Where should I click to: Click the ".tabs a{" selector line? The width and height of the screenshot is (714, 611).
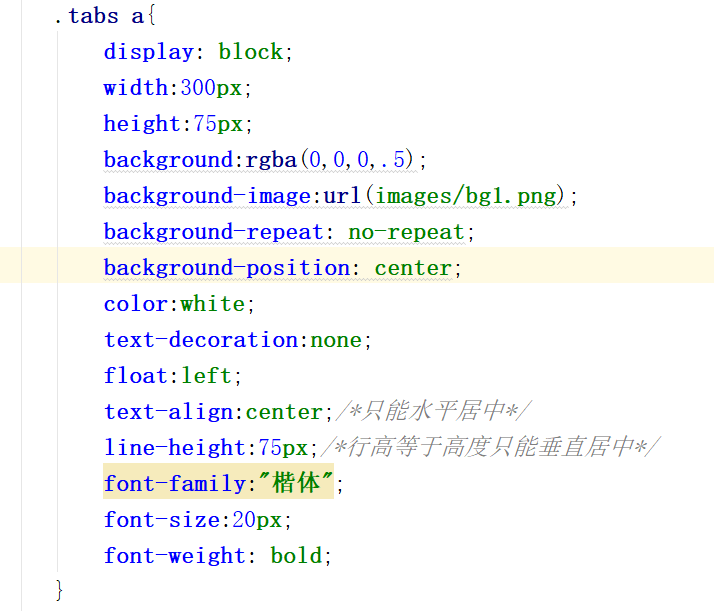[x=105, y=16]
